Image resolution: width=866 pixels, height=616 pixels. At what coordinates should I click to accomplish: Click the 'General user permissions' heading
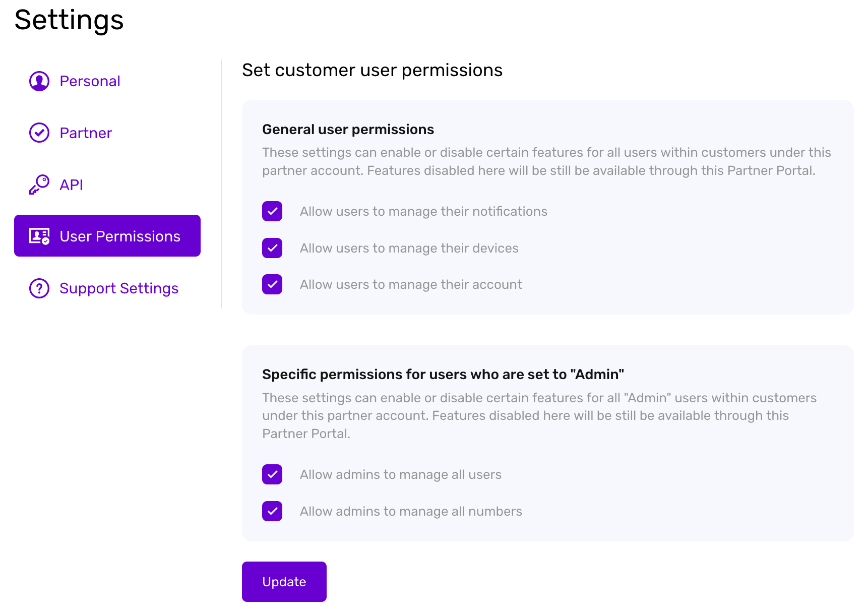[x=348, y=130]
